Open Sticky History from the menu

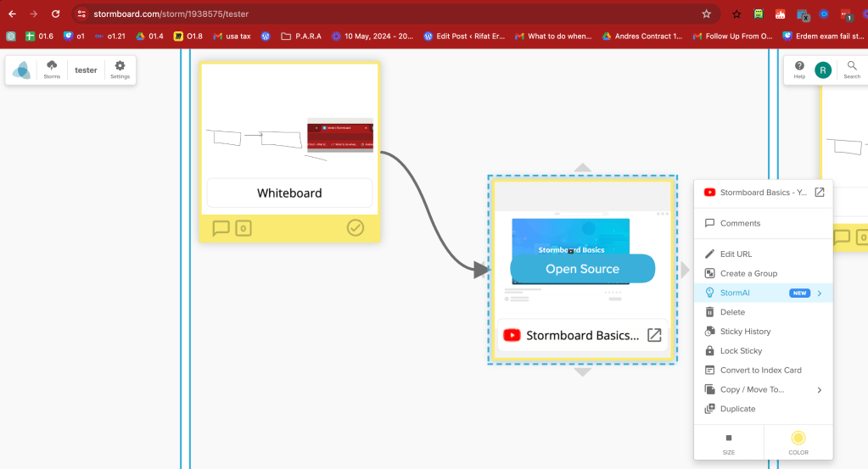click(764, 332)
